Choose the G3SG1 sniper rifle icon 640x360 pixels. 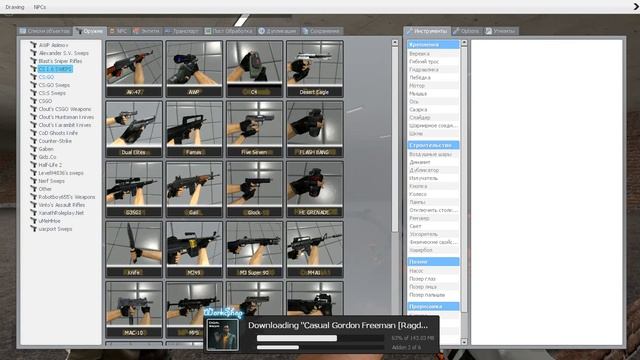coord(134,189)
